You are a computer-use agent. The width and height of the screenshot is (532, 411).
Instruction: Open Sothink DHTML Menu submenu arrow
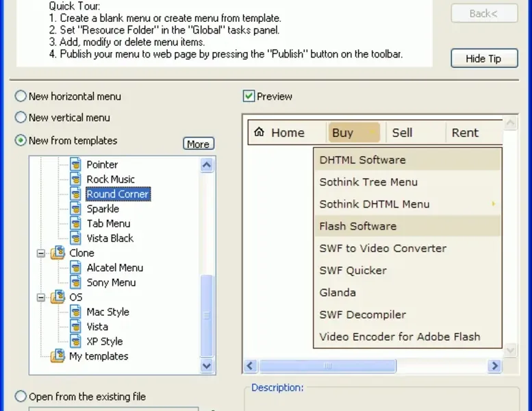(x=494, y=203)
